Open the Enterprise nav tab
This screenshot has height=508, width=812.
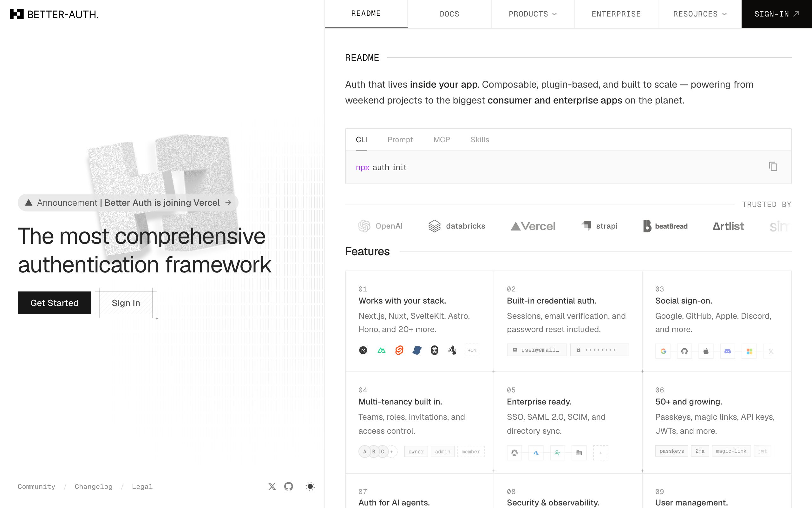(x=616, y=14)
